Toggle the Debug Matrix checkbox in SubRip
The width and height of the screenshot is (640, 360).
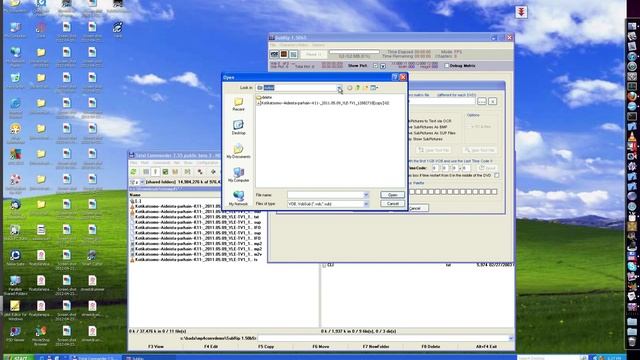click(447, 65)
